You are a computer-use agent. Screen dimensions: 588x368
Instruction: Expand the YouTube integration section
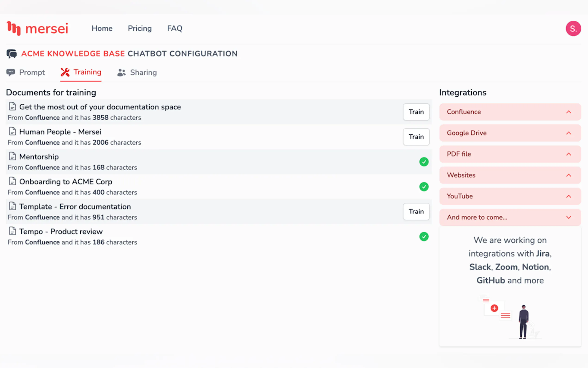510,196
